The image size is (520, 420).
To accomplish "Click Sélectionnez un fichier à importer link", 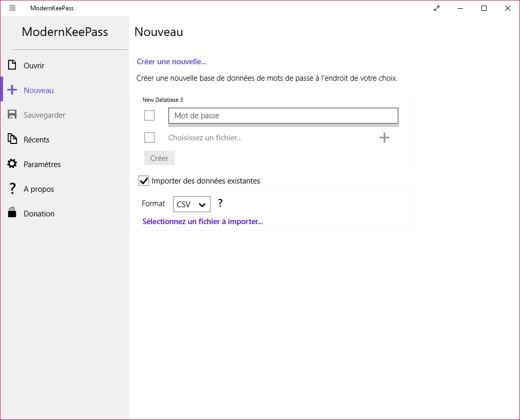I will pyautogui.click(x=203, y=222).
